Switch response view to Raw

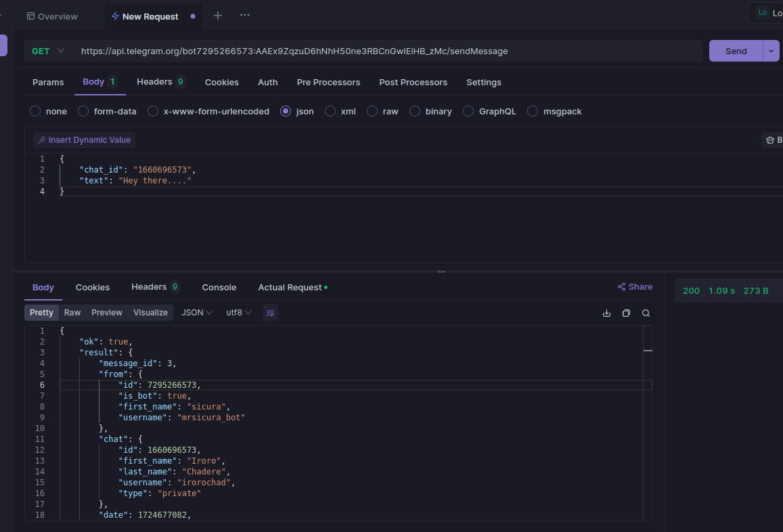click(72, 313)
